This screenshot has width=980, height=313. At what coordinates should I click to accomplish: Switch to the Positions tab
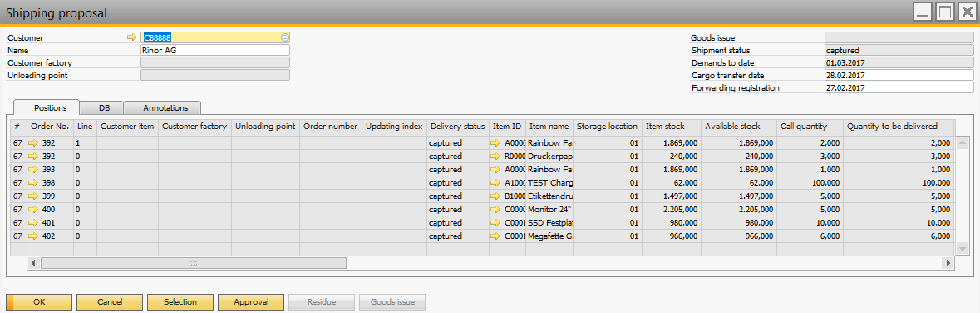(47, 107)
